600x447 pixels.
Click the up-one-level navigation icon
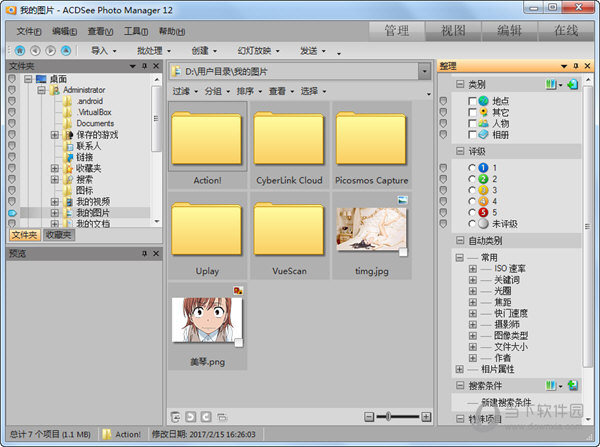66,51
